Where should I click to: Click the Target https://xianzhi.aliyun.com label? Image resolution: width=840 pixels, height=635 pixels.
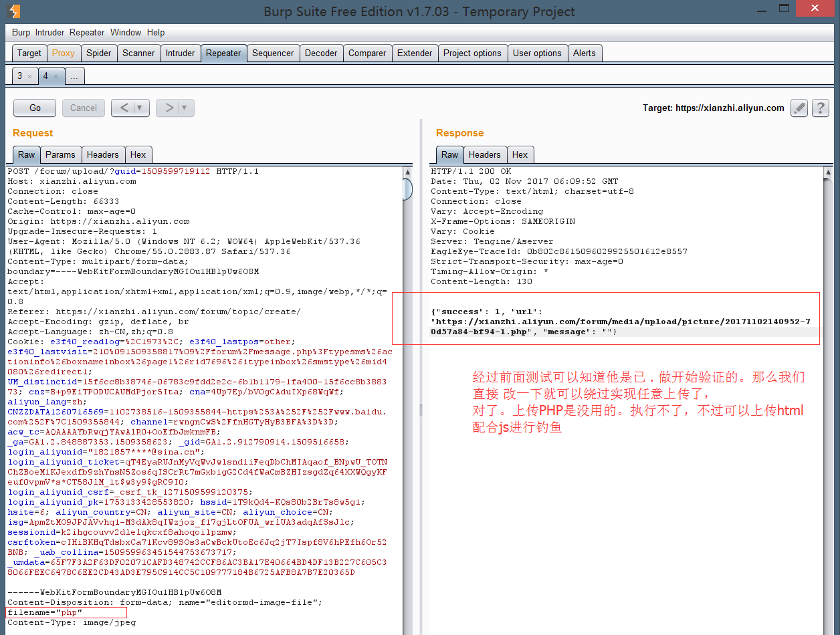713,108
